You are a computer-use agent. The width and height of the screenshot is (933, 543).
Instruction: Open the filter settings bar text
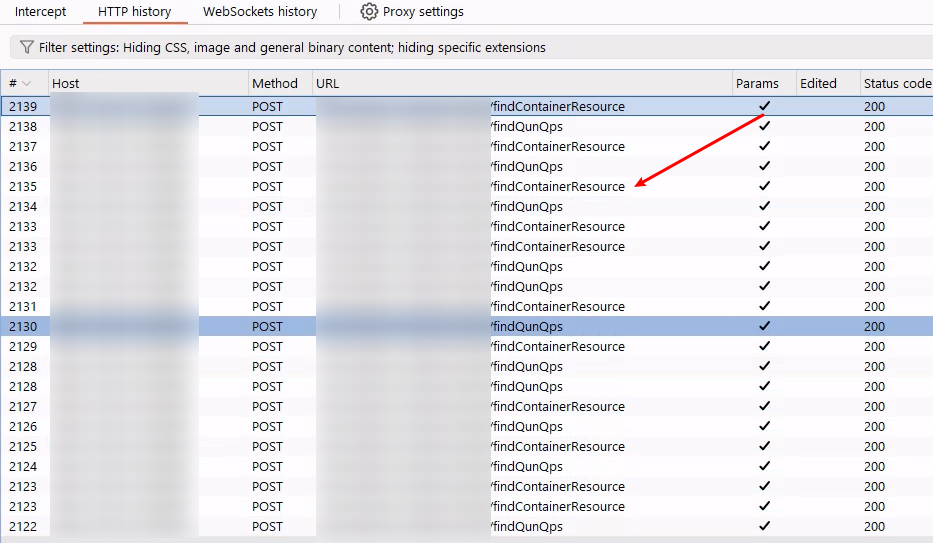pyautogui.click(x=292, y=47)
